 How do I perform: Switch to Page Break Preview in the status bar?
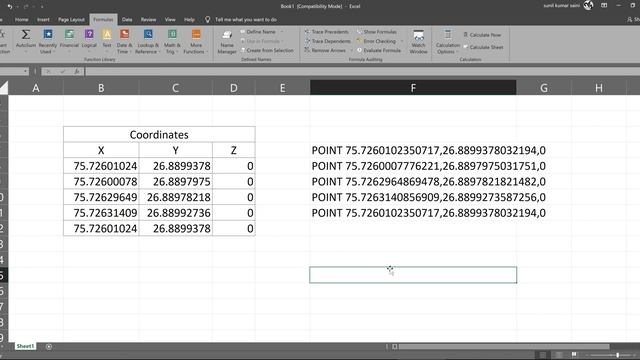click(574, 355)
